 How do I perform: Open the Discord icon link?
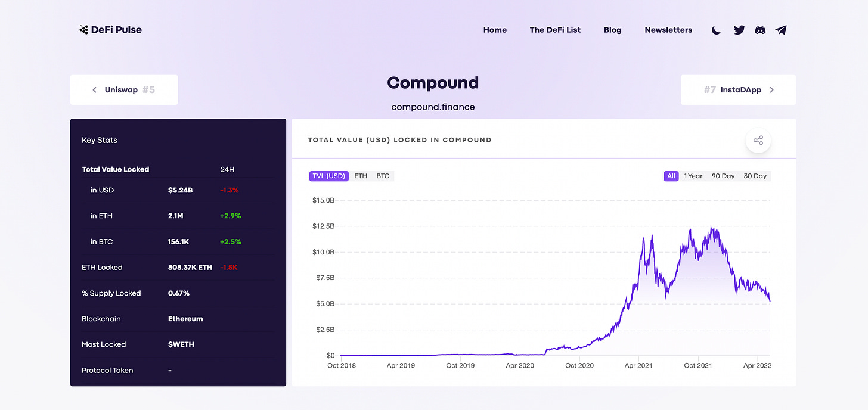click(x=760, y=30)
